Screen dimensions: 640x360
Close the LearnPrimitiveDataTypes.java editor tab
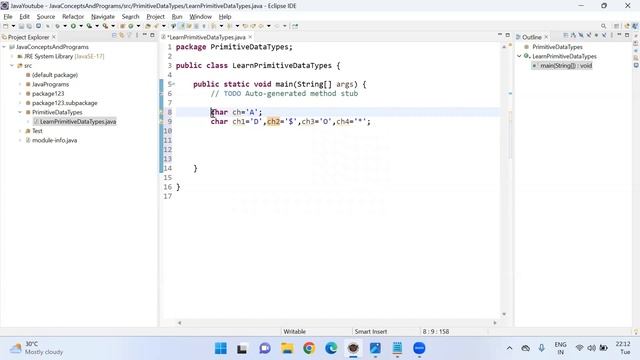(250, 37)
